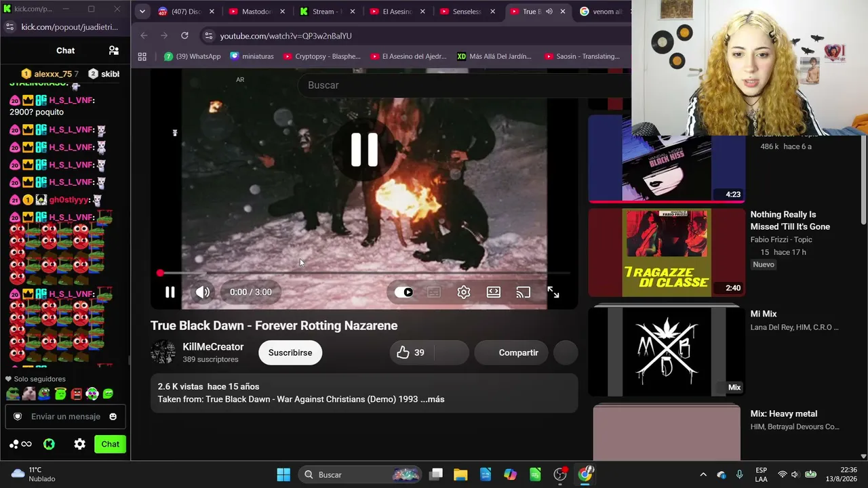
Task: Open 'Mix: Heavy metal' playlist title
Action: (x=784, y=413)
